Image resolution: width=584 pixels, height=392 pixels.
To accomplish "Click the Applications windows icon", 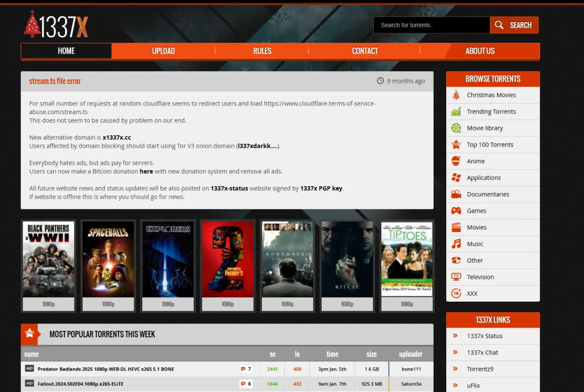I will [456, 178].
